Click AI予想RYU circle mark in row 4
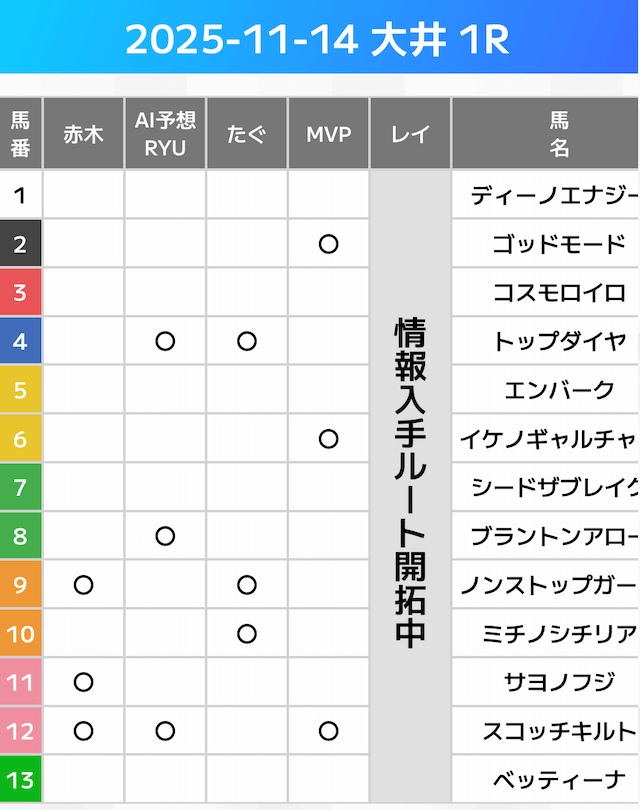The height and width of the screenshot is (810, 640). point(165,341)
